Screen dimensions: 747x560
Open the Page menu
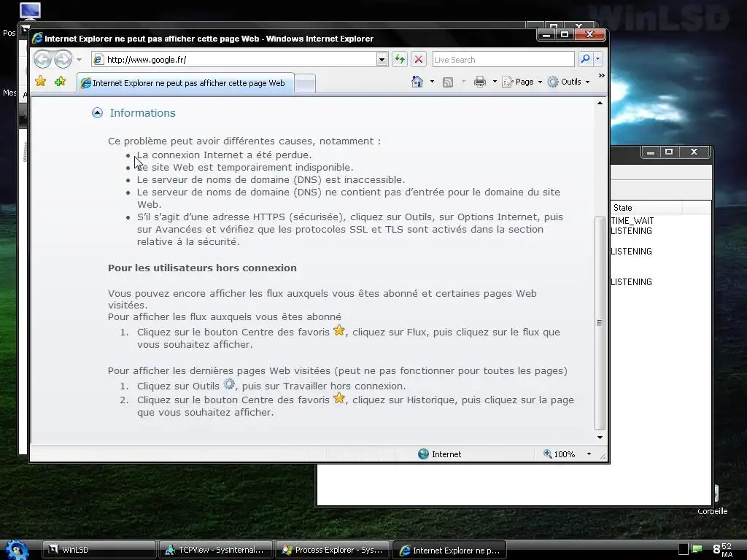coord(522,82)
